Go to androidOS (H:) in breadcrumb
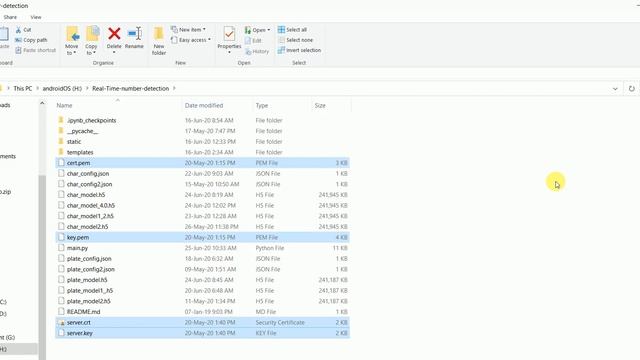The height and width of the screenshot is (360, 640). pyautogui.click(x=62, y=88)
